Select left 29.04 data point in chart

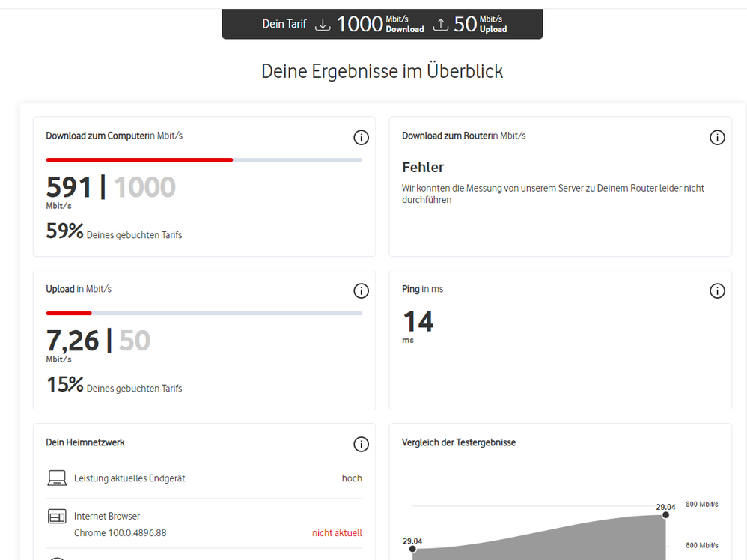coord(412,550)
